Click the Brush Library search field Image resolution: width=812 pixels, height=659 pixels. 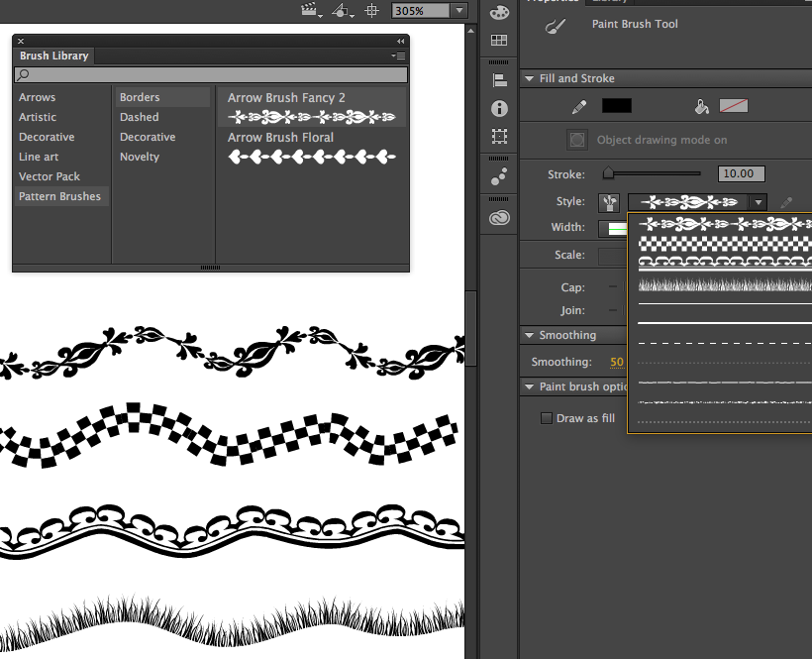pos(210,74)
